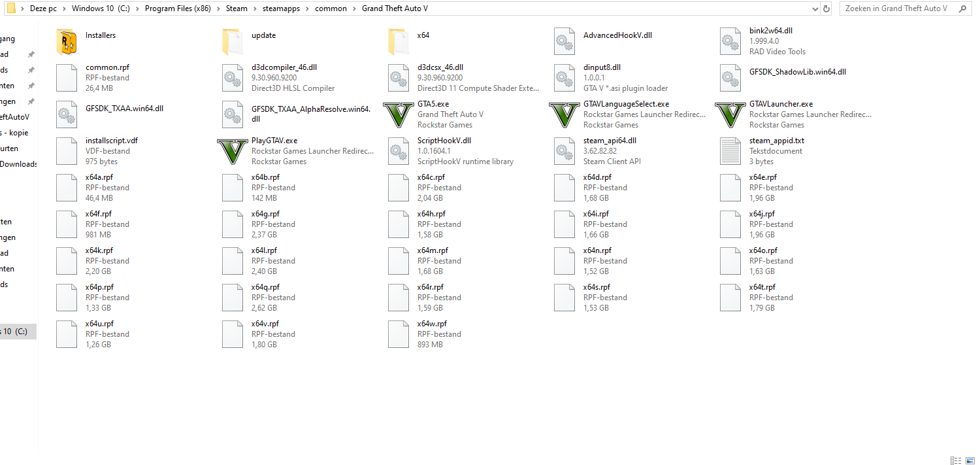Open the Installers folder icon
Screen dimensions: 980x465
coord(67,41)
